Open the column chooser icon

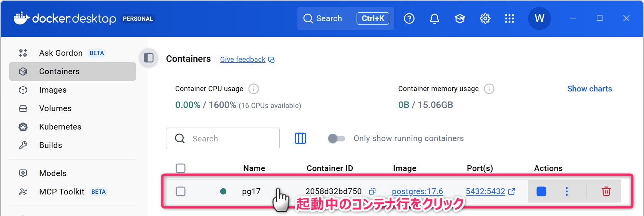(300, 138)
